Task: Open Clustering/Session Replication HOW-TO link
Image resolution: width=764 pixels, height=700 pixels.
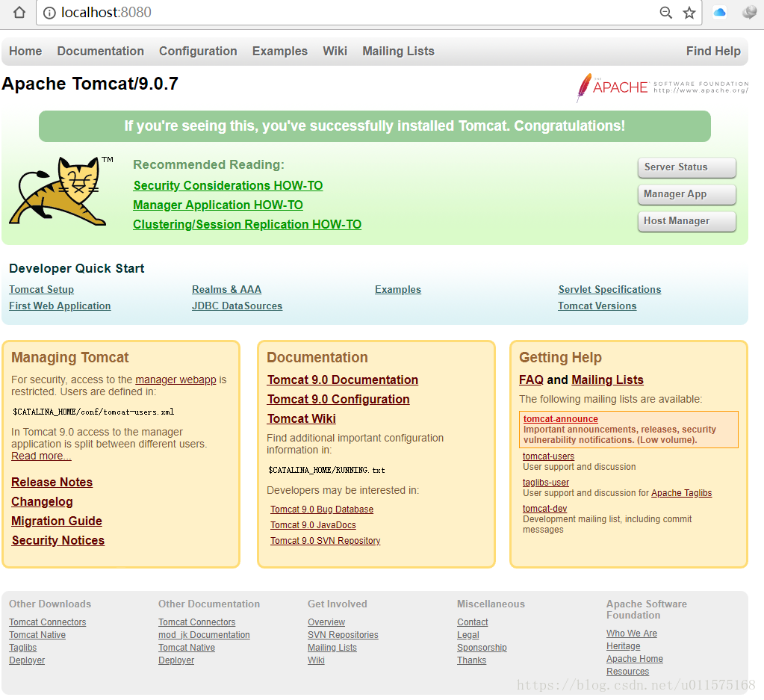Action: 247,225
